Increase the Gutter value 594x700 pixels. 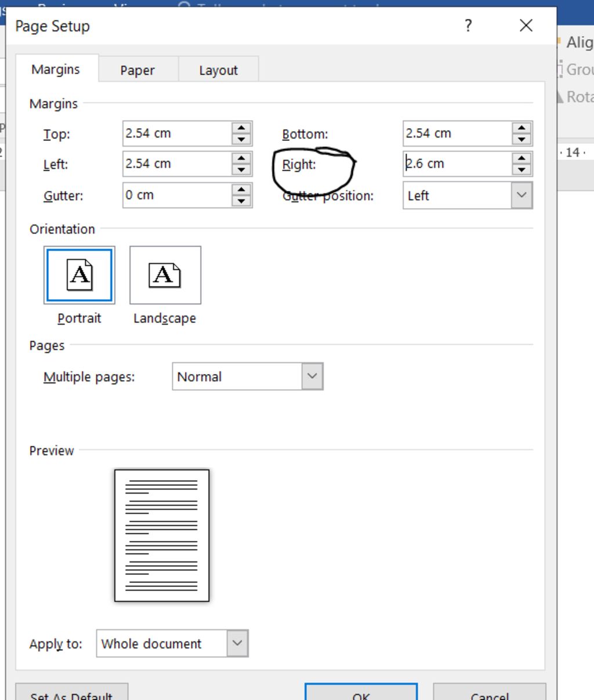point(242,189)
